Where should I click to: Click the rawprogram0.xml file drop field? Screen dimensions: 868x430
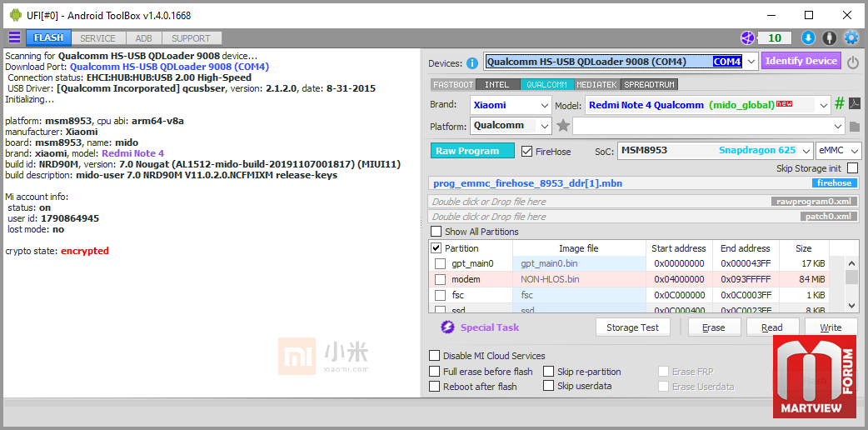tap(644, 202)
